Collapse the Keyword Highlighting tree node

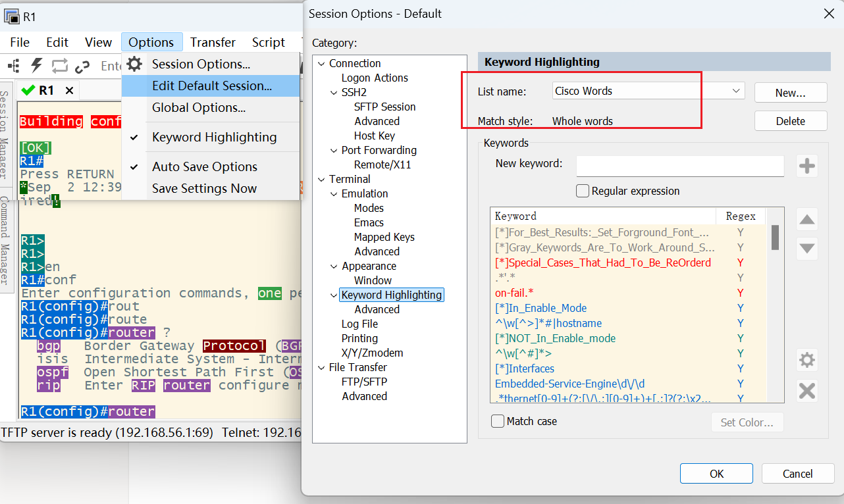click(333, 295)
